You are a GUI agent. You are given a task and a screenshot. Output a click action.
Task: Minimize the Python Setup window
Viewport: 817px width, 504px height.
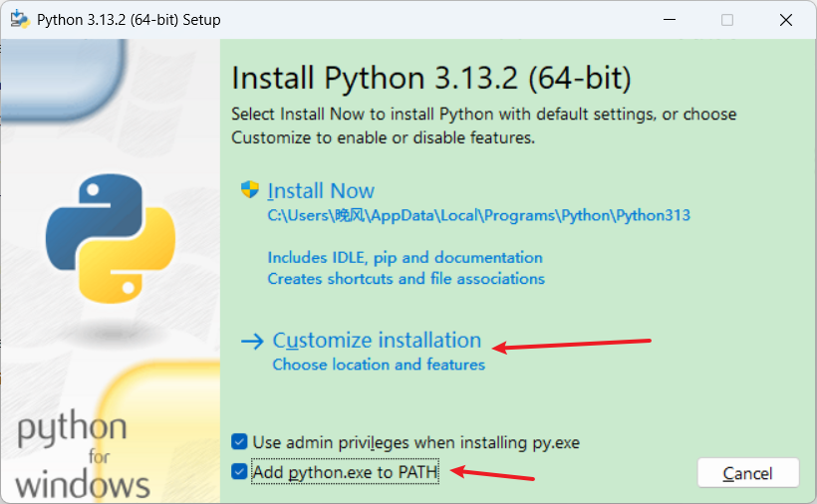coord(670,20)
